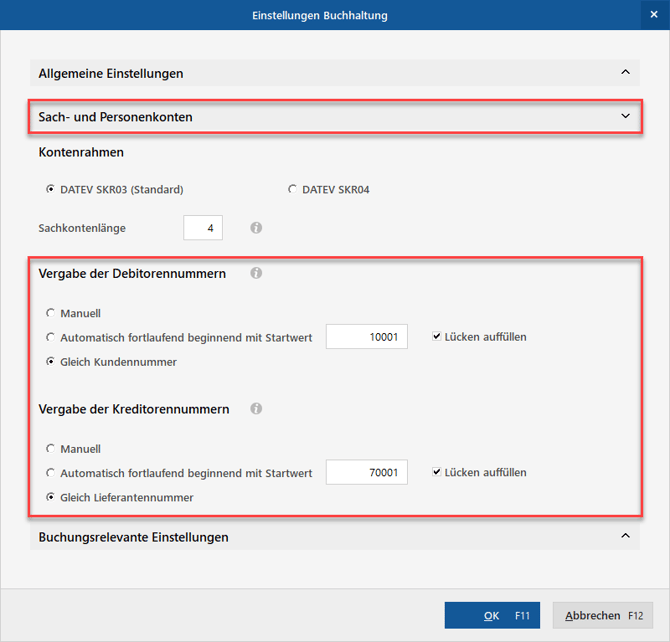
Task: Choose Manuell for Debitorennummern
Action: (51, 313)
